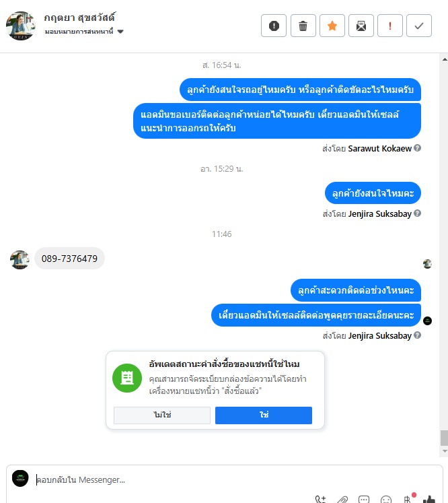Click the ไม่ใช่ button on order prompt
Image resolution: width=448 pixels, height=503 pixels.
click(162, 415)
